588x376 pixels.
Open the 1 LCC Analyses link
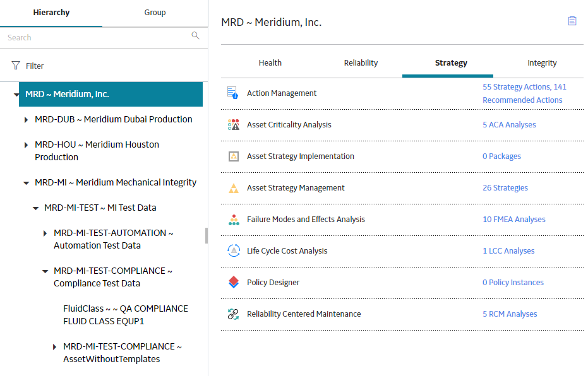point(508,250)
